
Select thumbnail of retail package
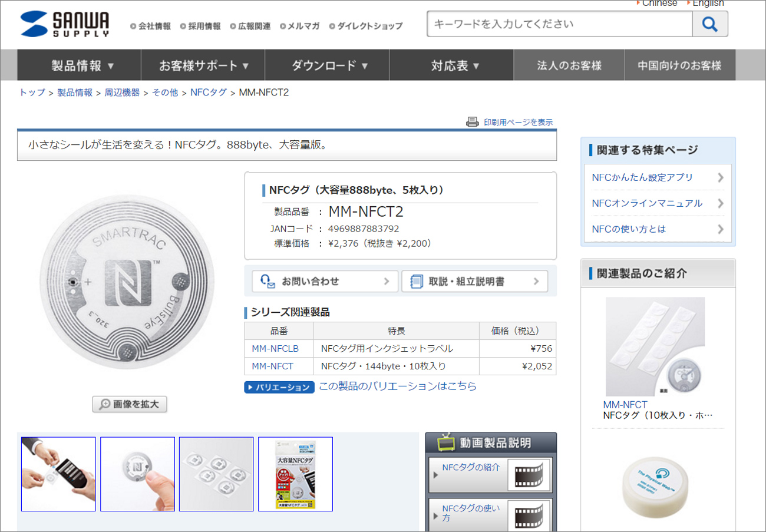tap(295, 474)
